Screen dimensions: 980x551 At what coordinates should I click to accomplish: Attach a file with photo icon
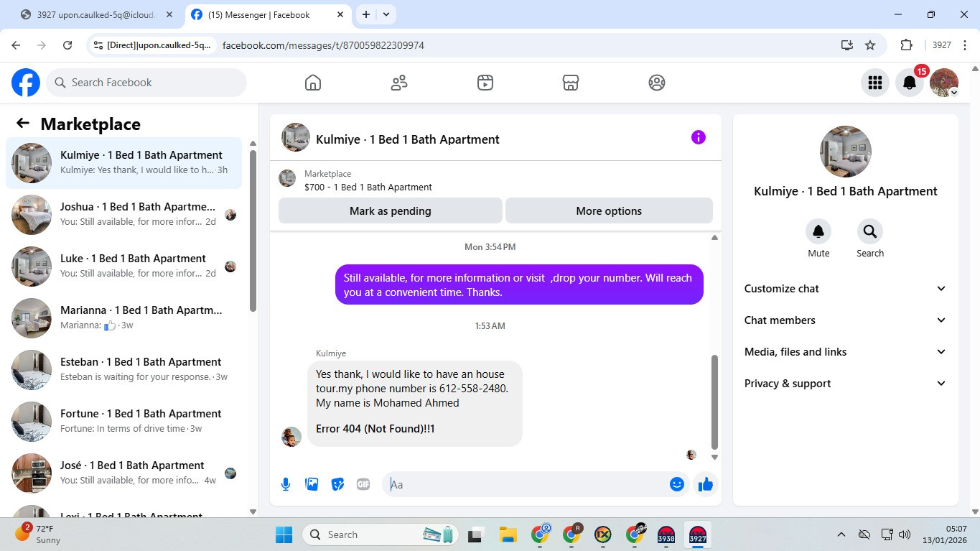point(312,484)
